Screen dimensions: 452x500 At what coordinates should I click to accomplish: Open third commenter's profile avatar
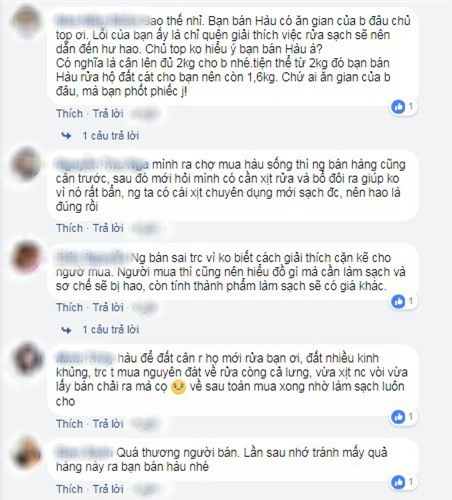coord(26,258)
